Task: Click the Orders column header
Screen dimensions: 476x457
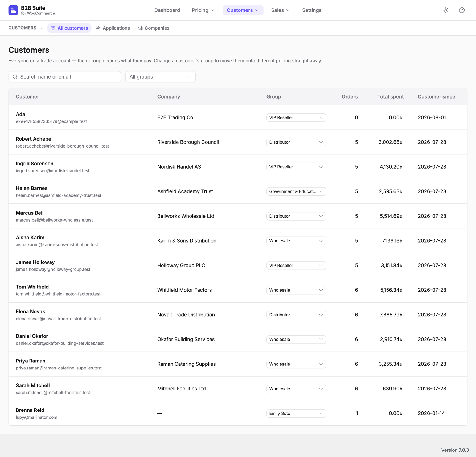Action: pyautogui.click(x=350, y=97)
